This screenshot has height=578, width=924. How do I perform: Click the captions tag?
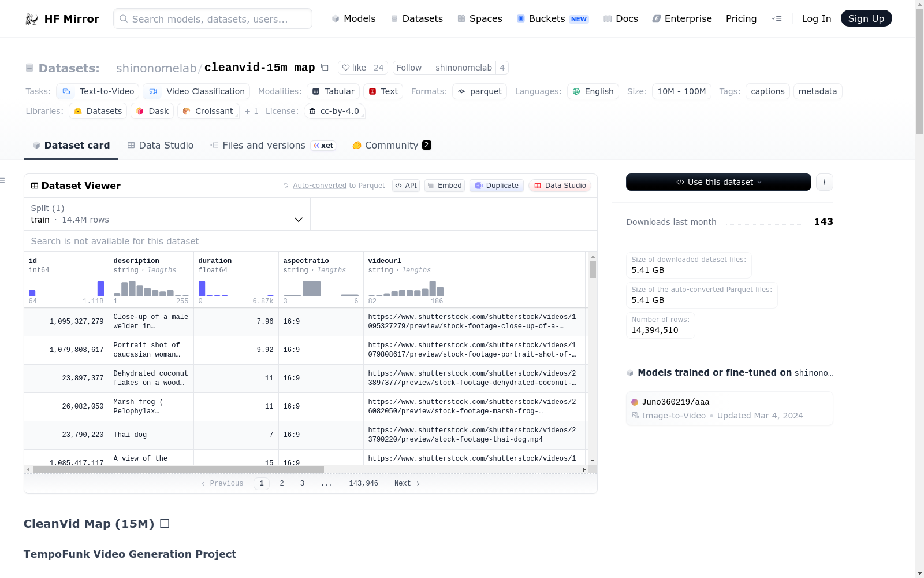pyautogui.click(x=767, y=91)
